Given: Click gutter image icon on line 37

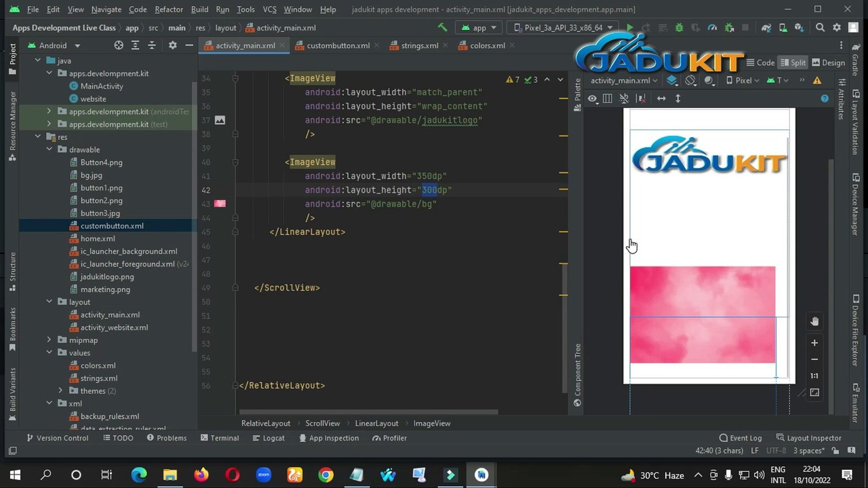Looking at the screenshot, I should click(x=220, y=120).
